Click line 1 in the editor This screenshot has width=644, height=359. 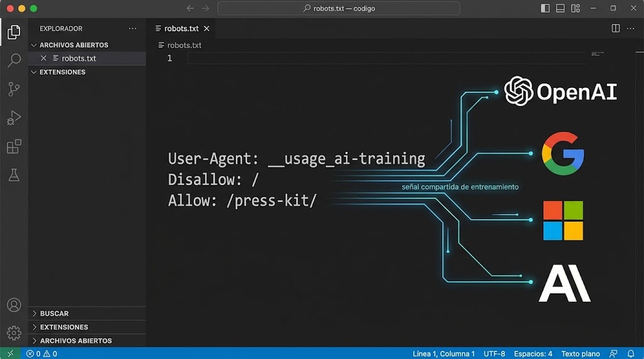pyautogui.click(x=387, y=58)
